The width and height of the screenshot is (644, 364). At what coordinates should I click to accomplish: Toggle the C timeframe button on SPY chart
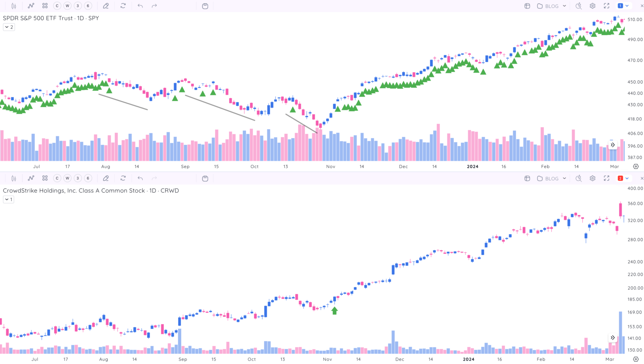[x=57, y=6]
